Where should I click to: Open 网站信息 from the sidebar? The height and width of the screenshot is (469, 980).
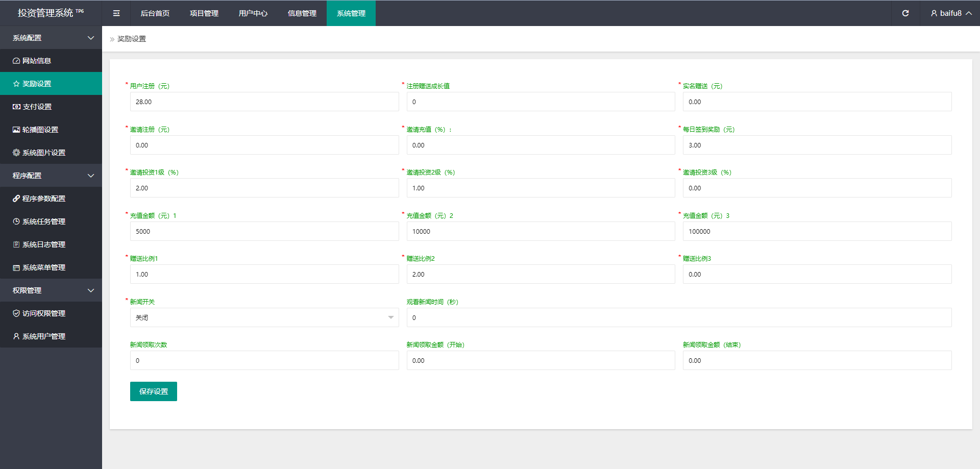click(37, 61)
